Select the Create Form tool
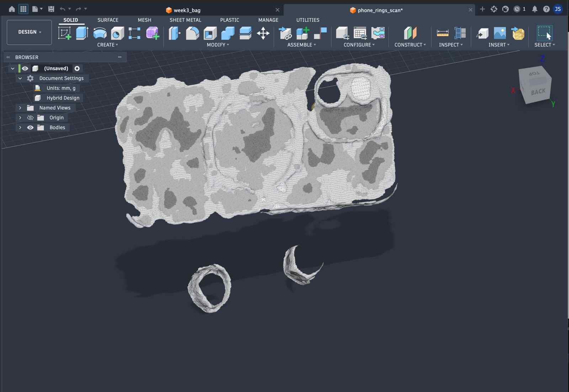This screenshot has width=569, height=392. click(x=153, y=33)
